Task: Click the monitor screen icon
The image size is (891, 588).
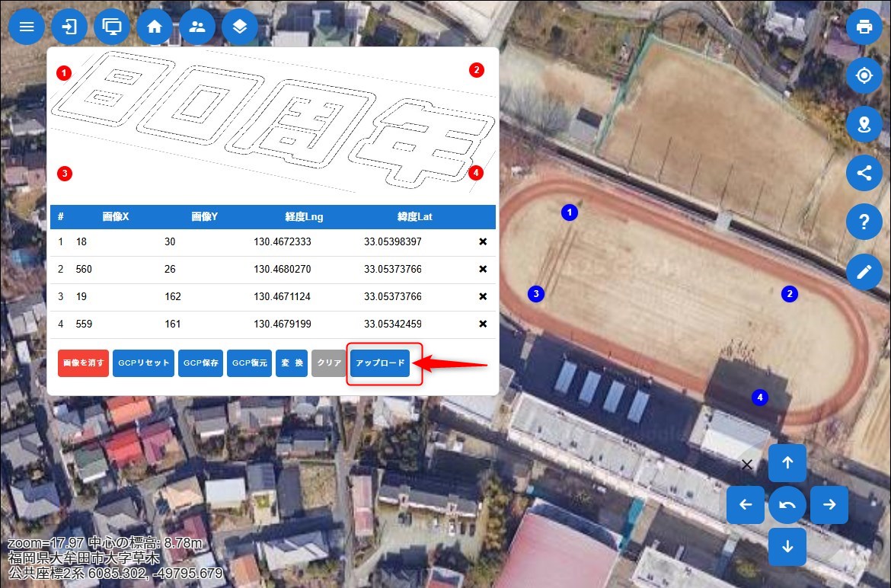Action: point(112,27)
